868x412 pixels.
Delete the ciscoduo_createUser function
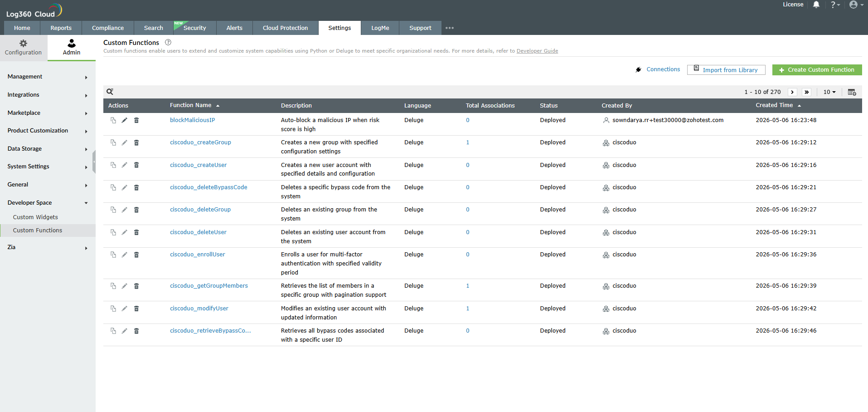click(136, 165)
